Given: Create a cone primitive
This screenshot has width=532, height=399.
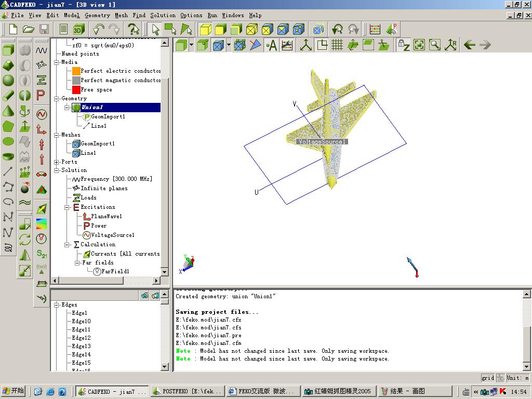Looking at the screenshot, I should tap(8, 111).
